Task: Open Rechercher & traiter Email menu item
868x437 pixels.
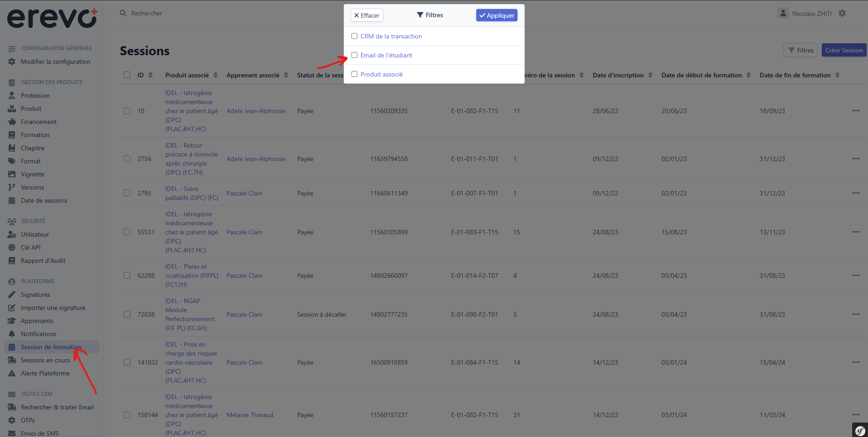Action: point(57,407)
